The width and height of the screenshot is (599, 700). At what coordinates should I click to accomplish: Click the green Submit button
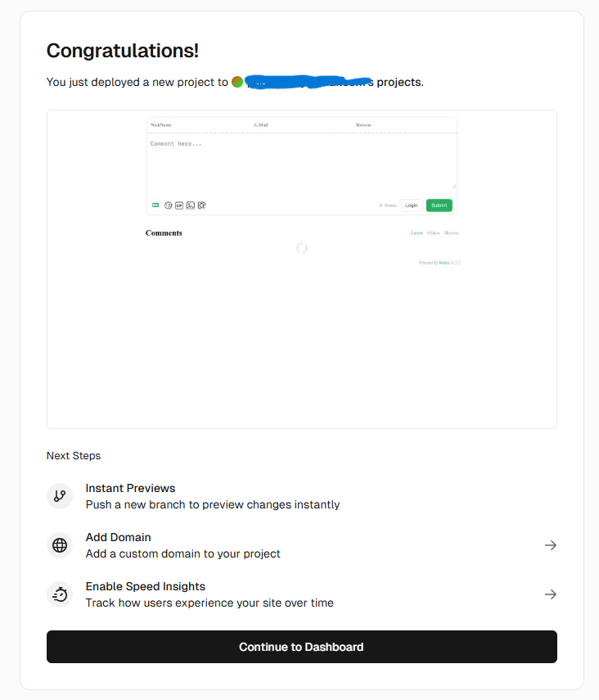point(439,205)
